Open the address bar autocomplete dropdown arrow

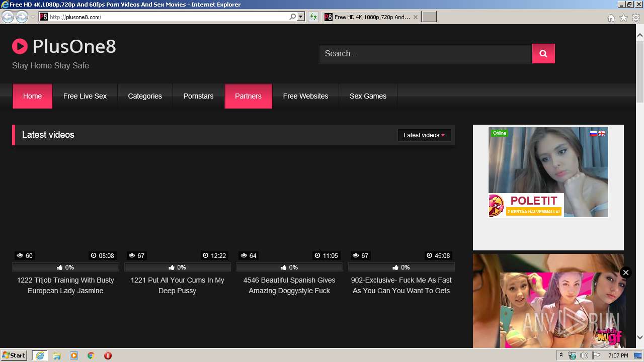point(301,17)
